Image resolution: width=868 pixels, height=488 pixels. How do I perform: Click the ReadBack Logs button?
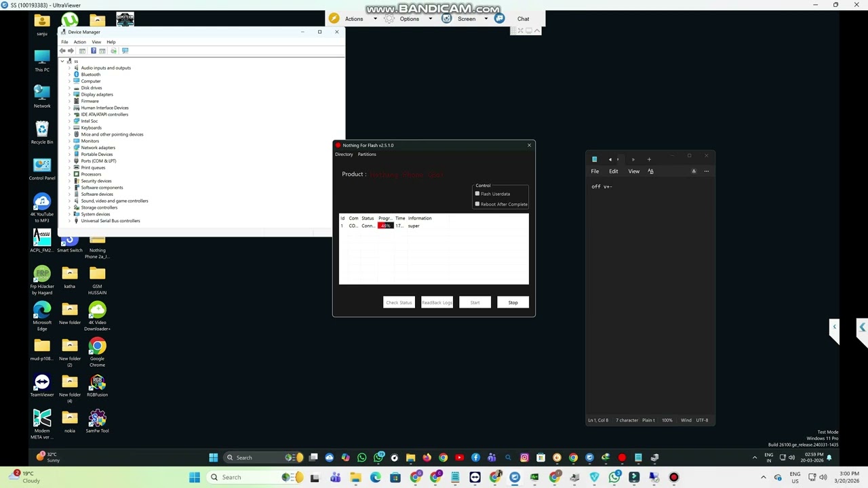coord(437,302)
